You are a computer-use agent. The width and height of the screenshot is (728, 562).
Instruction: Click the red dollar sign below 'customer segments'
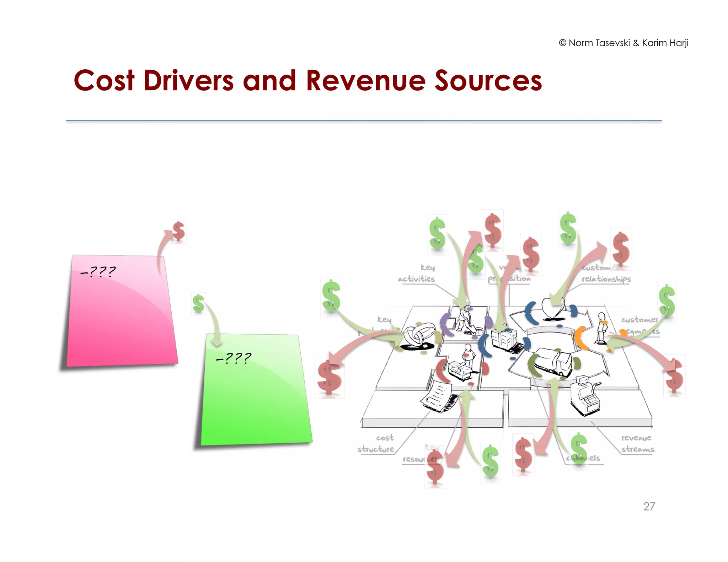tap(674, 375)
